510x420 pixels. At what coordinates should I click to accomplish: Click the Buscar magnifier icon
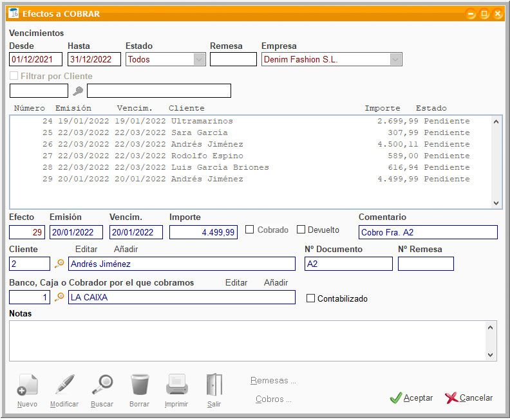(x=102, y=385)
